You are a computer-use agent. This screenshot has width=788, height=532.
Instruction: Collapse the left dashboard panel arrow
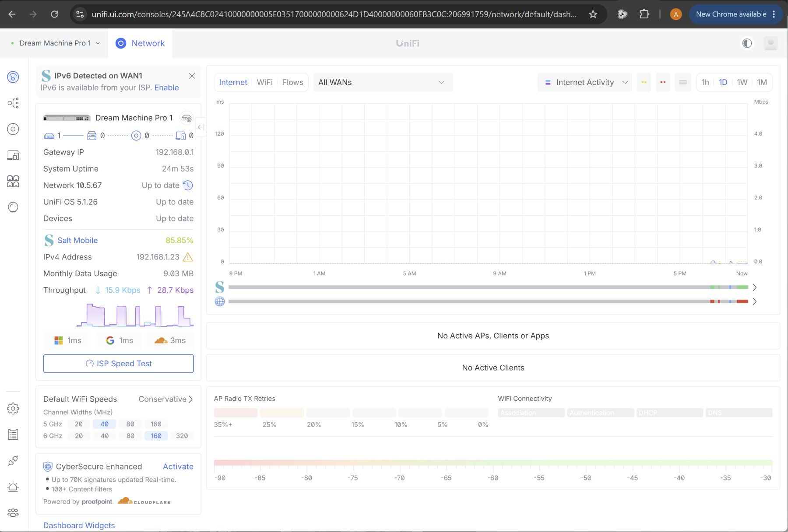201,127
